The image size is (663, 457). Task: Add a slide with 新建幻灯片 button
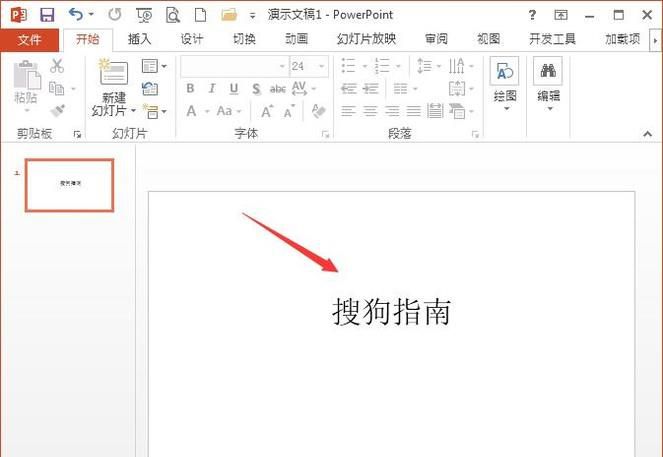113,88
